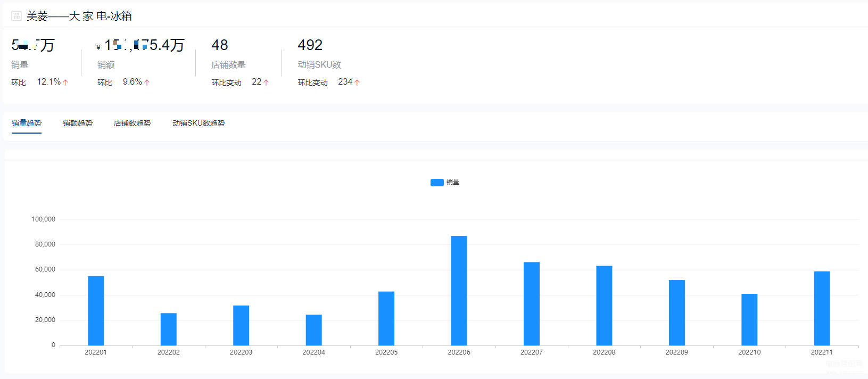The image size is (868, 379).
Task: Select the 202207 bar in chart
Action: (532, 304)
